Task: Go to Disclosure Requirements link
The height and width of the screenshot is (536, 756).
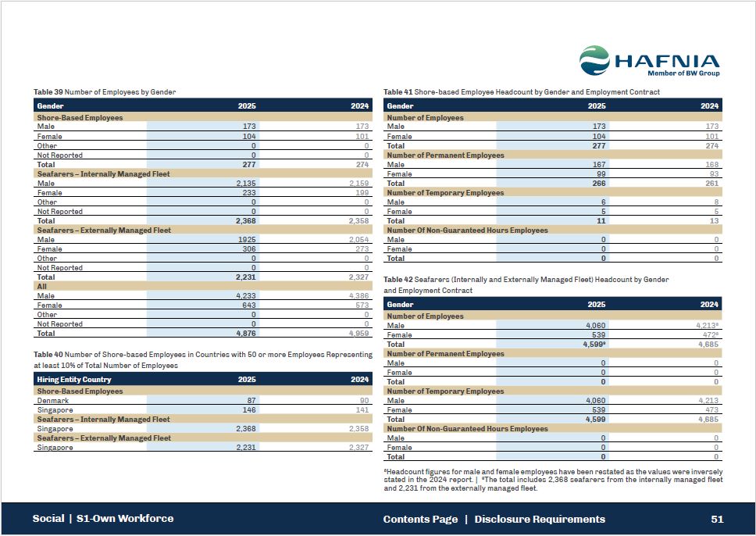Action: click(x=539, y=519)
